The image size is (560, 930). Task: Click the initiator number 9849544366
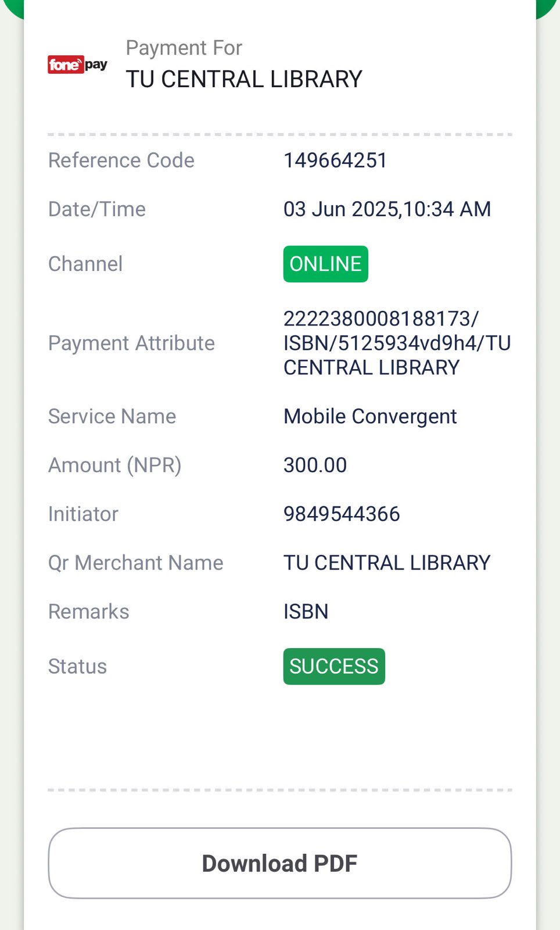[x=342, y=514]
